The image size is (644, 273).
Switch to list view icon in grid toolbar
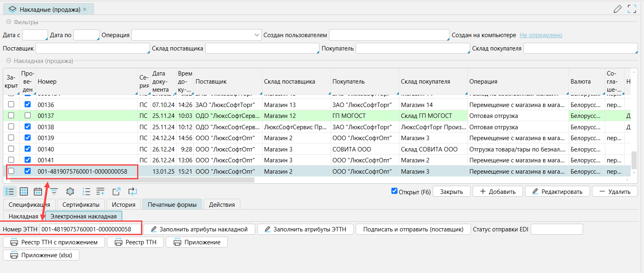[x=10, y=191]
